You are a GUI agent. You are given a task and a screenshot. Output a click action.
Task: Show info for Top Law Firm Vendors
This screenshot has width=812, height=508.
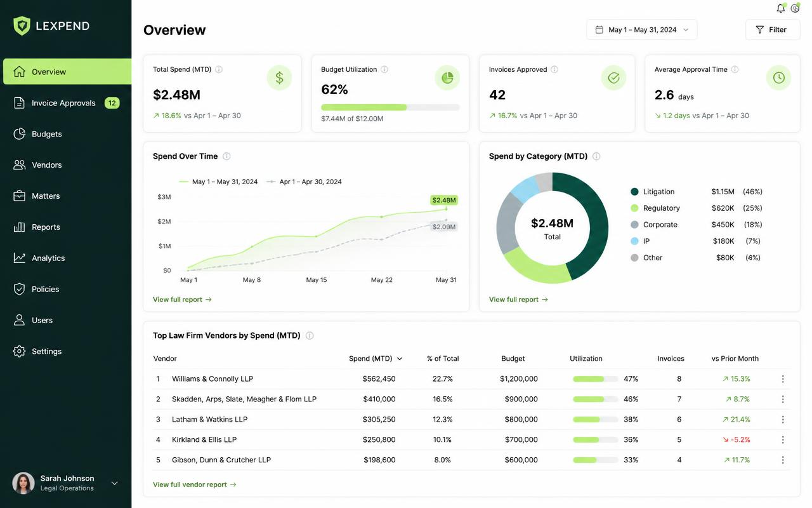tap(310, 335)
